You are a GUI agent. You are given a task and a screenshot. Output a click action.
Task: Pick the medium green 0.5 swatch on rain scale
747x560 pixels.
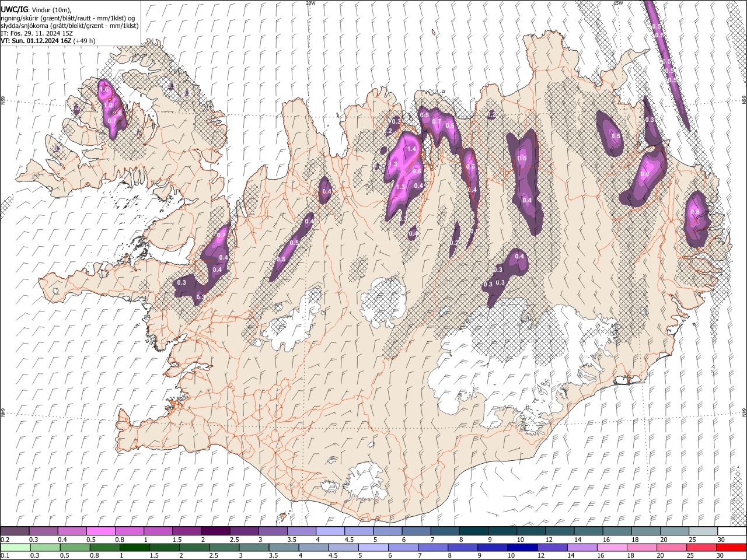(75, 547)
